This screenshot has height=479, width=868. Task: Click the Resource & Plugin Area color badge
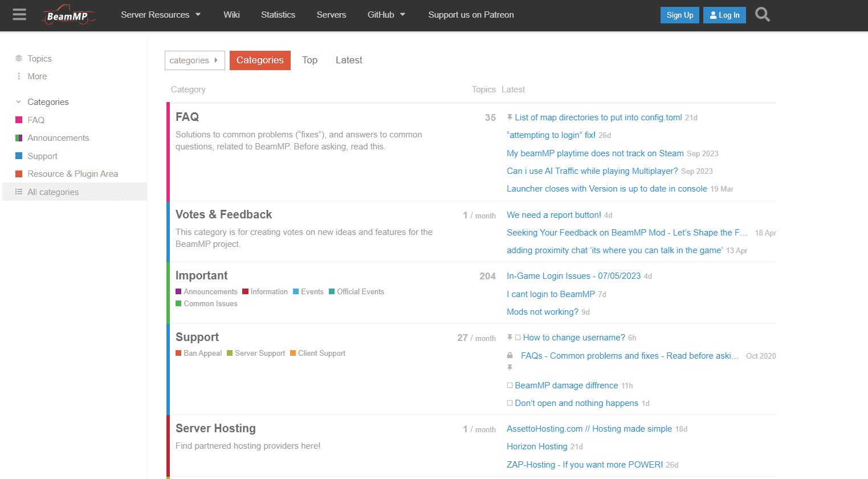point(19,174)
